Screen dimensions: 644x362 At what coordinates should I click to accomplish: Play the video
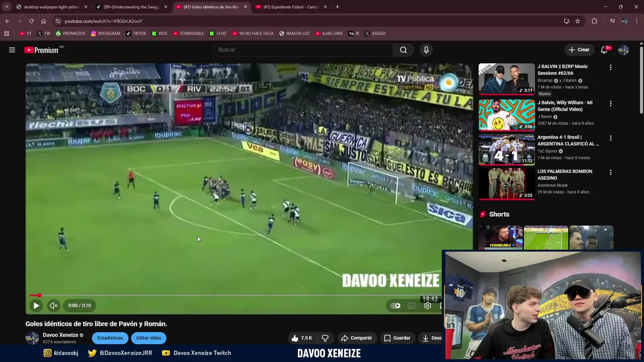36,305
